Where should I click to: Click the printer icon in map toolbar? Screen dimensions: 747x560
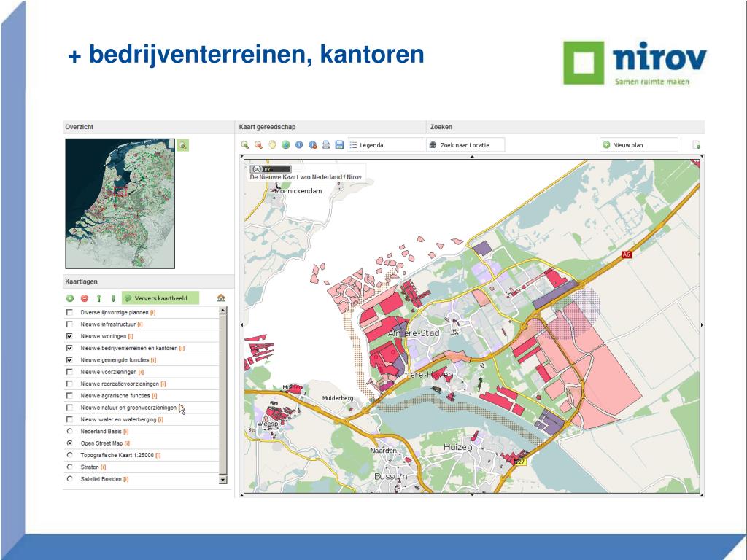pyautogui.click(x=326, y=145)
